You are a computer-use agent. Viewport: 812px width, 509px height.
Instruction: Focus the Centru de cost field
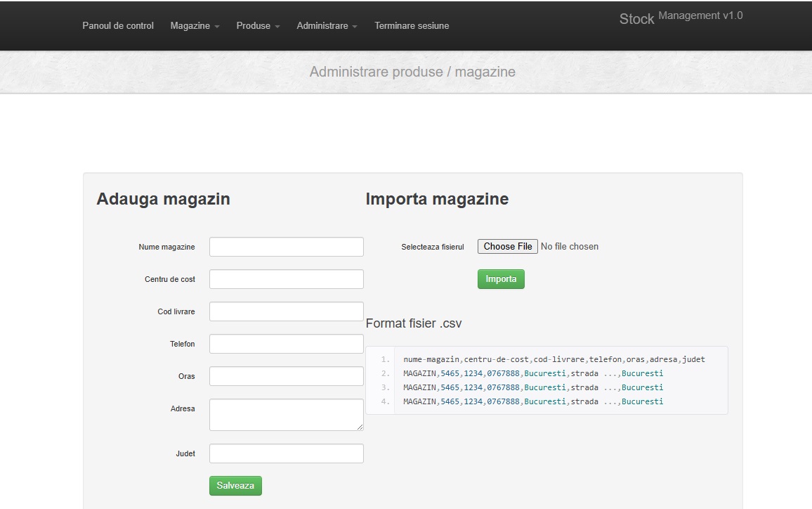point(286,279)
